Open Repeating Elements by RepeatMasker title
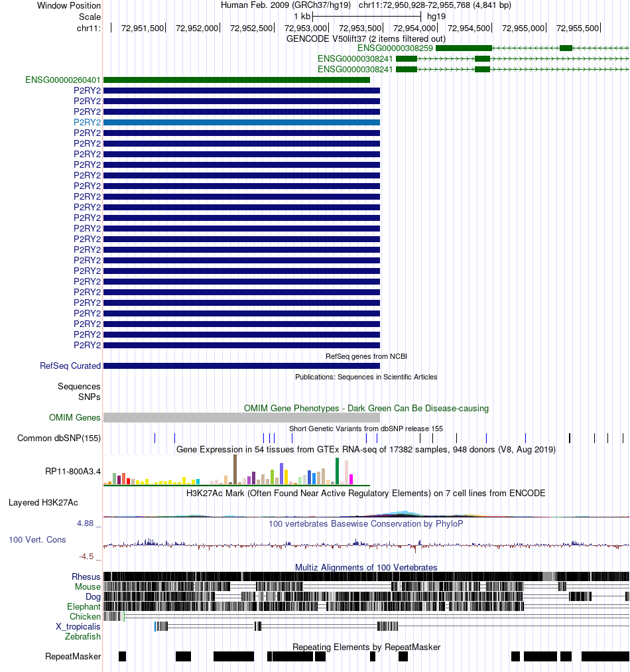Viewport: 630px width, 672px height. 366,647
